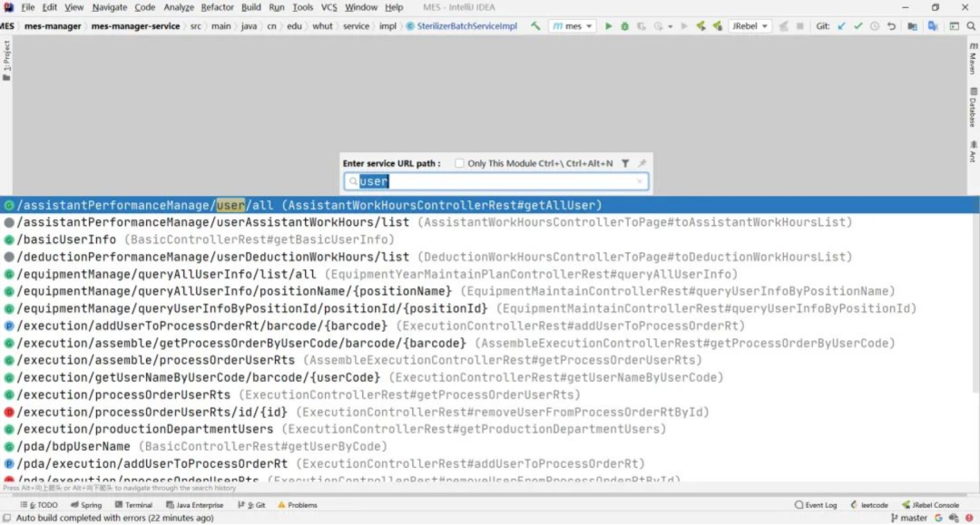The image size is (980, 525).
Task: Open Search Everywhere magnifier in toolbar
Action: point(971,26)
